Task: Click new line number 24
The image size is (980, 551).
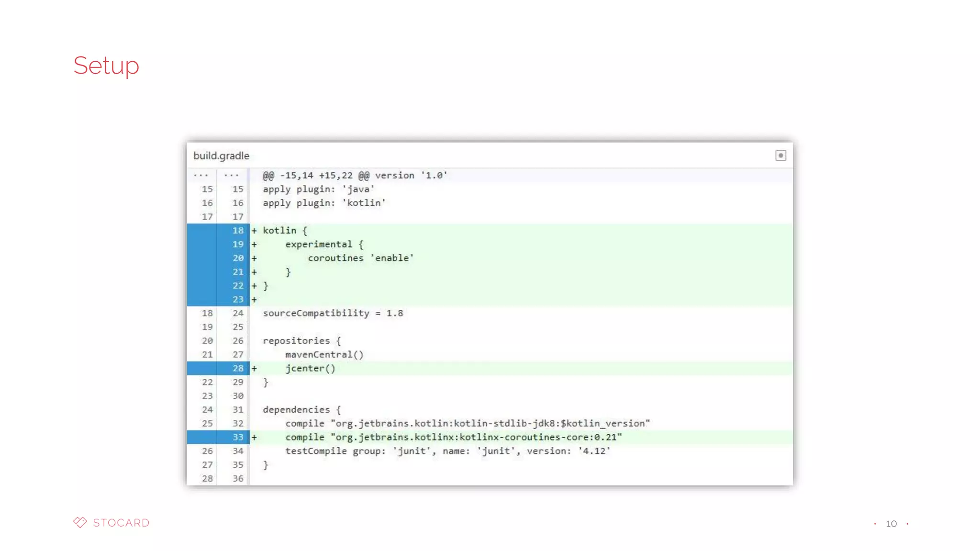Action: pyautogui.click(x=238, y=313)
